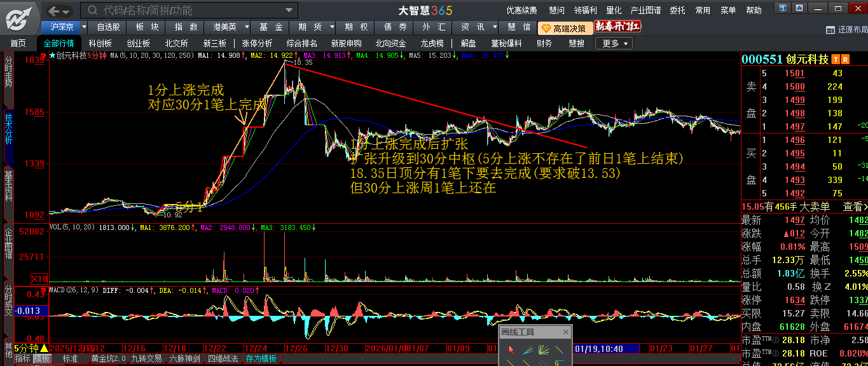868x366 pixels.
Task: Click the 指数 toolbar button
Action: pos(186,27)
